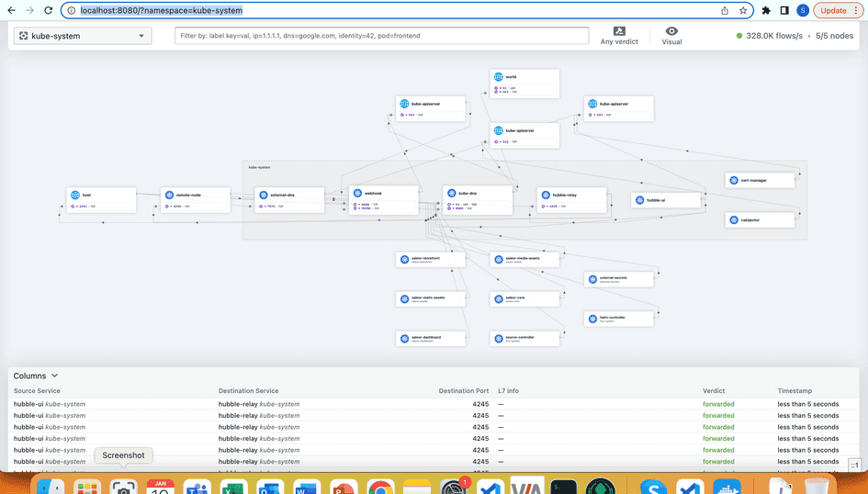
Task: Click the host node icon
Action: coord(74,195)
